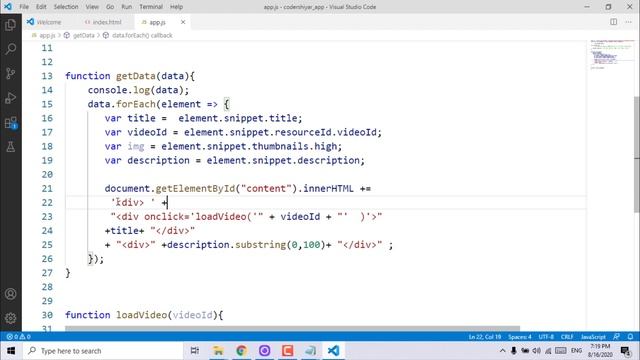
Task: Click the Windows search box
Action: 102,351
